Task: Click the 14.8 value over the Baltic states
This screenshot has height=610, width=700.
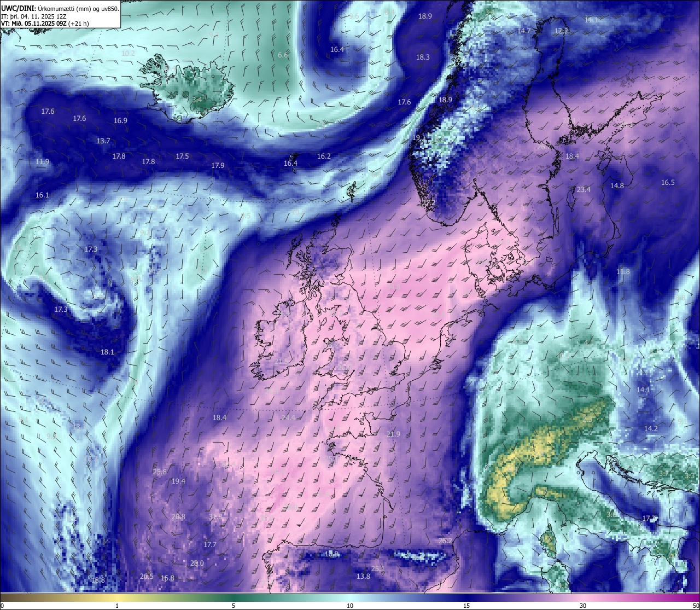Action: click(x=617, y=185)
